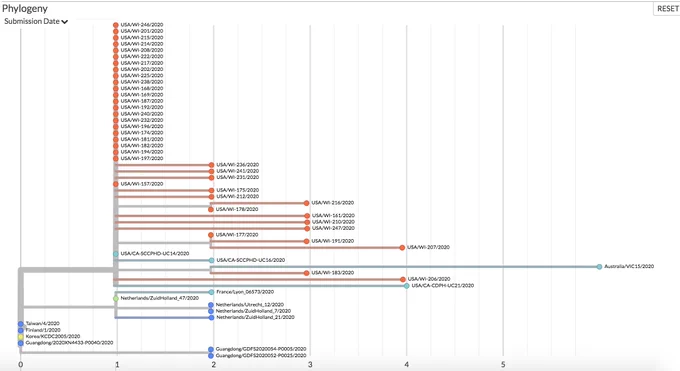Select the USA/WI-225/2020 tip circle
The height and width of the screenshot is (371, 680).
[x=116, y=76]
